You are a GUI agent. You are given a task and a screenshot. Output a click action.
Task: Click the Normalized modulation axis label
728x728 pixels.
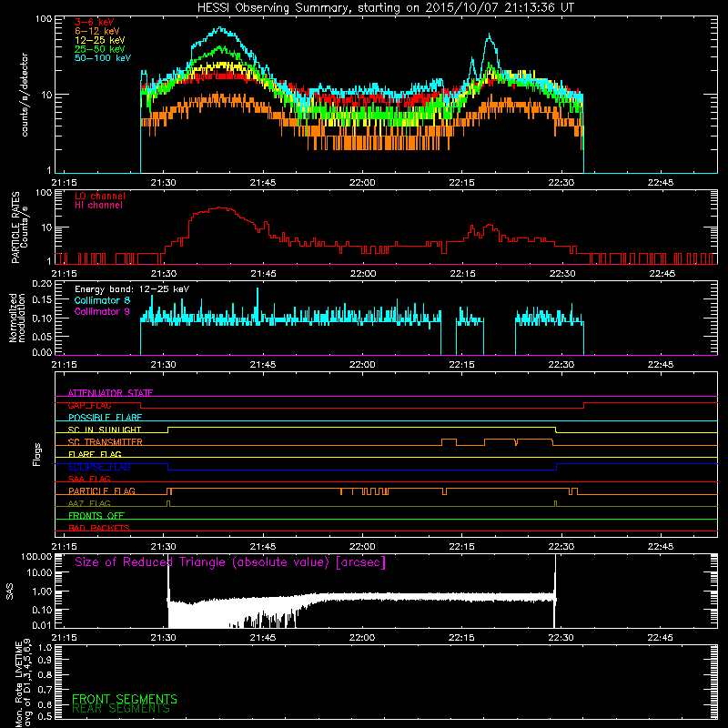point(17,318)
